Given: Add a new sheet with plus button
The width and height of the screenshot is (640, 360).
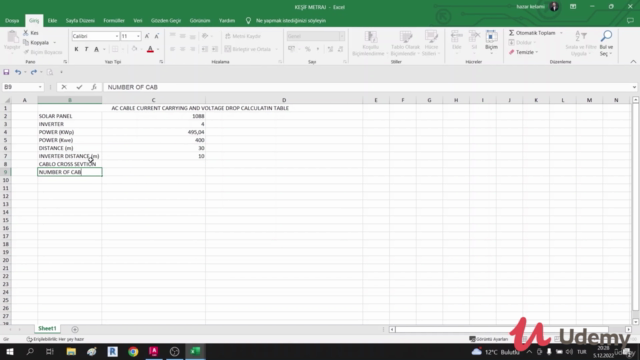Looking at the screenshot, I should (75, 329).
